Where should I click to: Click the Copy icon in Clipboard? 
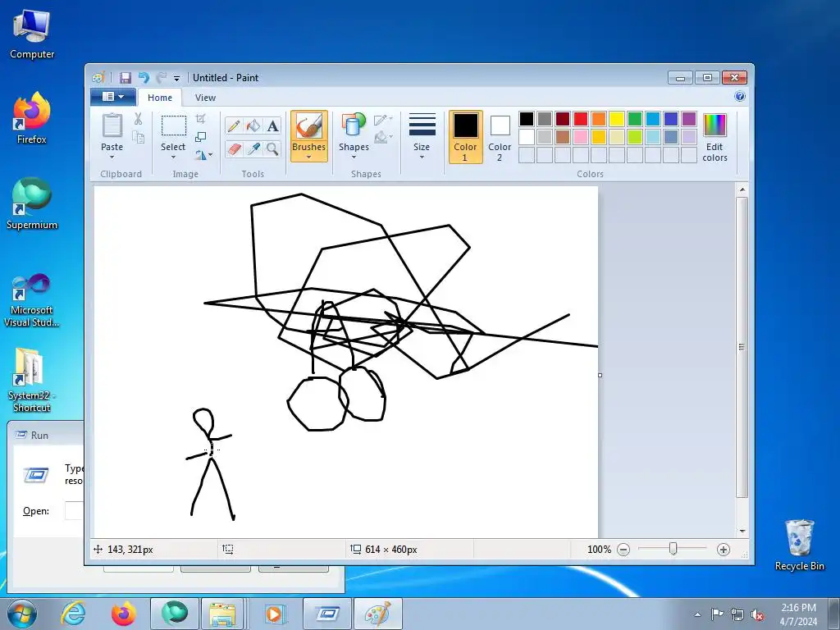tap(138, 138)
